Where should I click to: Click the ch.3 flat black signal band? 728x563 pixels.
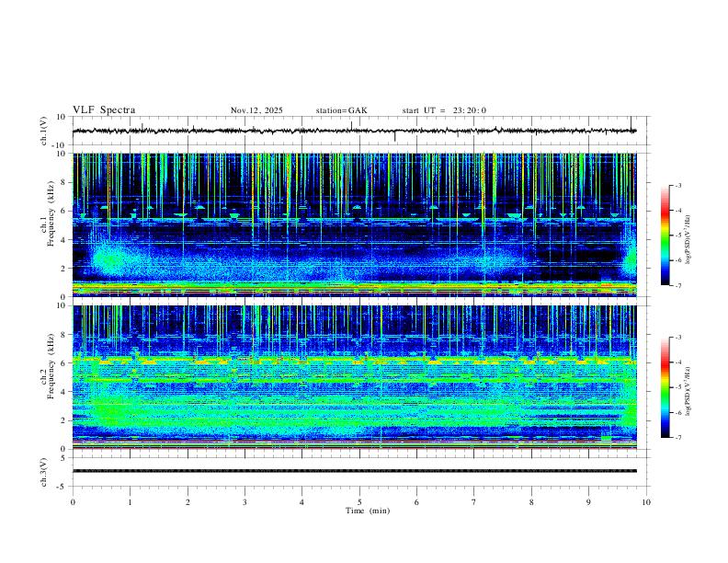pos(354,471)
